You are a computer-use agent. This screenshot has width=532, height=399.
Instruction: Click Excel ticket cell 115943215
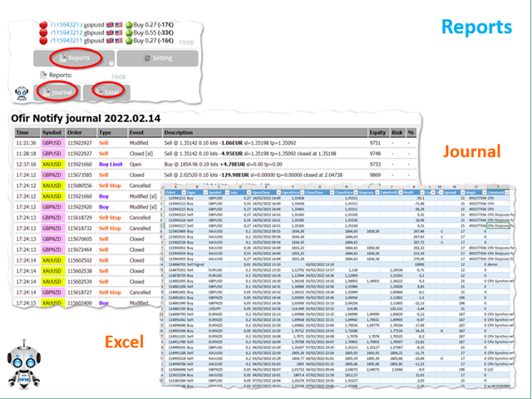tap(177, 214)
